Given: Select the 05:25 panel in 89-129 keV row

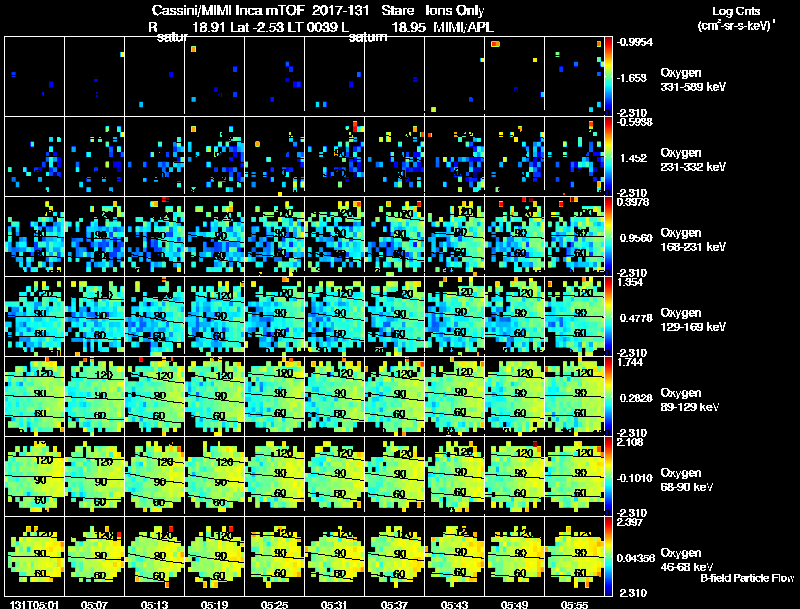Looking at the screenshot, I should [274, 396].
